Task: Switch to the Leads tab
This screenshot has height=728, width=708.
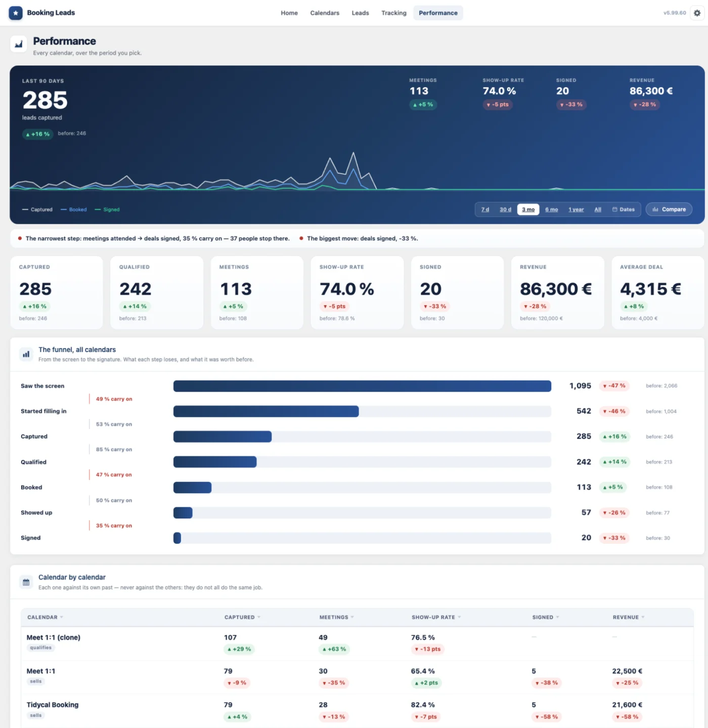Action: [360, 13]
